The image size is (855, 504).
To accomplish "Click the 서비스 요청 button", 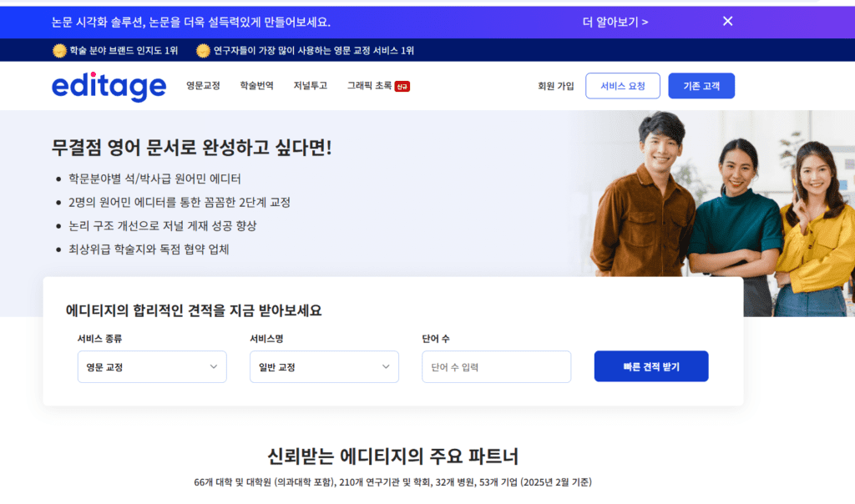I will pos(622,86).
